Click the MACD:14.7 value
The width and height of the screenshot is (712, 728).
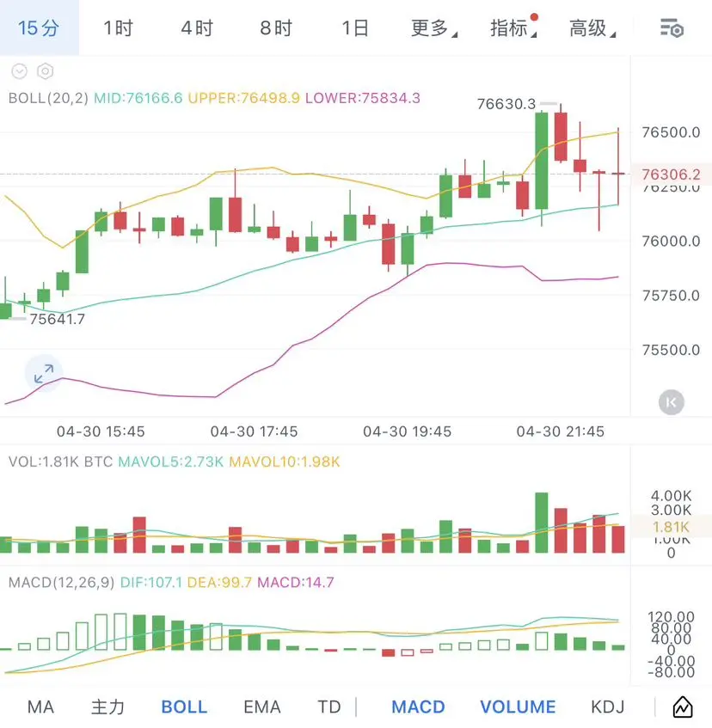coord(296,582)
